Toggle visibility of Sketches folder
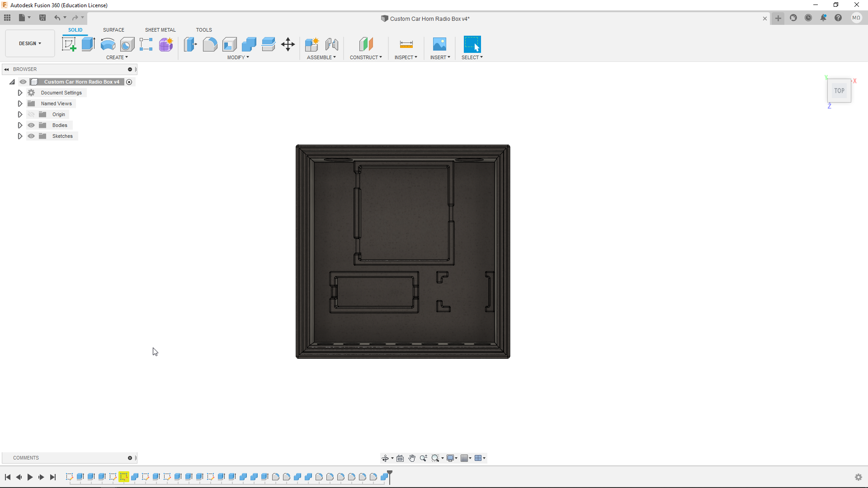Image resolution: width=868 pixels, height=488 pixels. point(31,136)
